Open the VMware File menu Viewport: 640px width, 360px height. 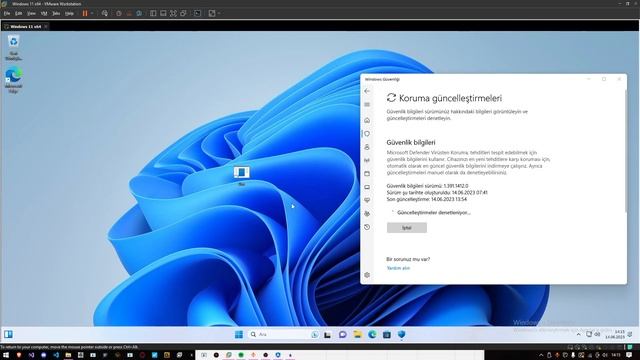pos(7,13)
